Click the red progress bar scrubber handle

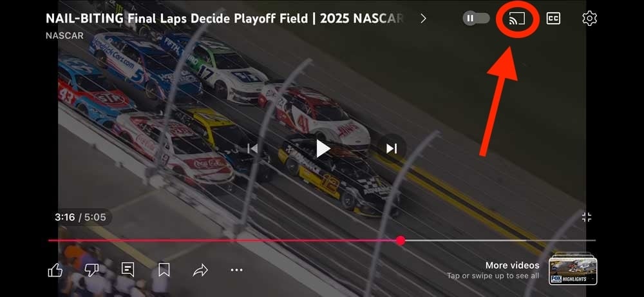point(401,241)
